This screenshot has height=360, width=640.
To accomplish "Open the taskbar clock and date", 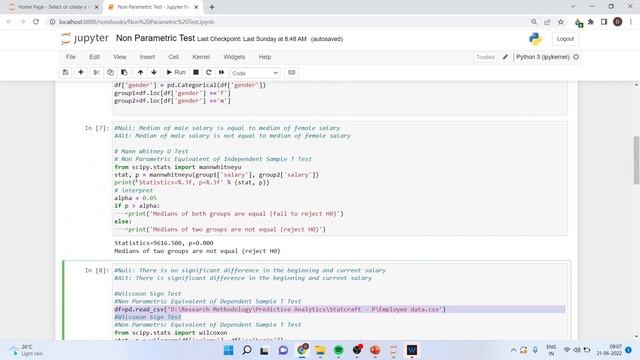I will pyautogui.click(x=609, y=350).
